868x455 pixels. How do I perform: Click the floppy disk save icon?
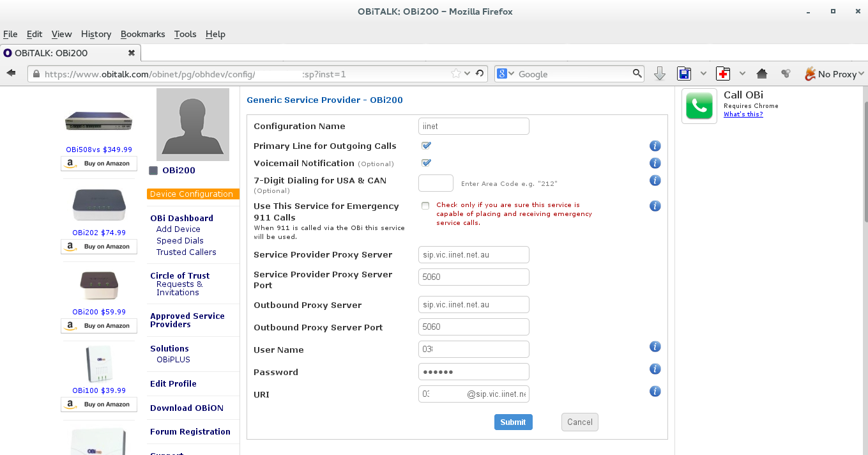[684, 74]
